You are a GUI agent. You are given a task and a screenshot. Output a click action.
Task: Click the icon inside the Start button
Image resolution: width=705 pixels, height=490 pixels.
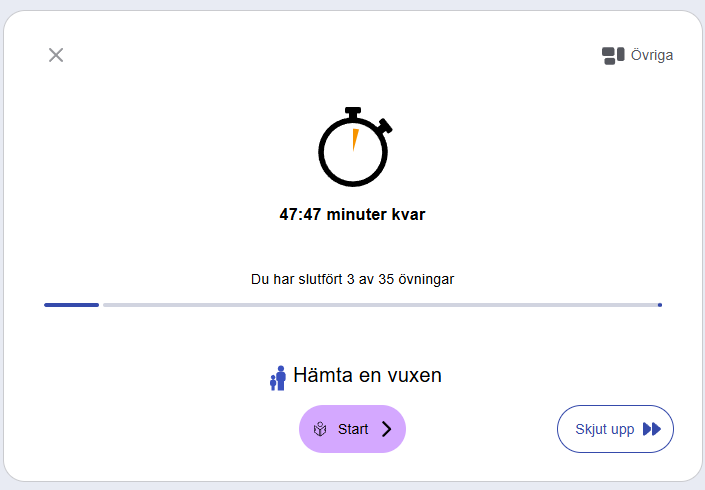321,429
